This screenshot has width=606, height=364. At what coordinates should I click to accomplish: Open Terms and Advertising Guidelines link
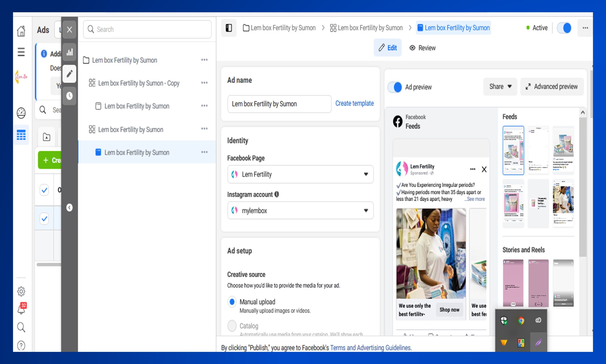point(371,348)
